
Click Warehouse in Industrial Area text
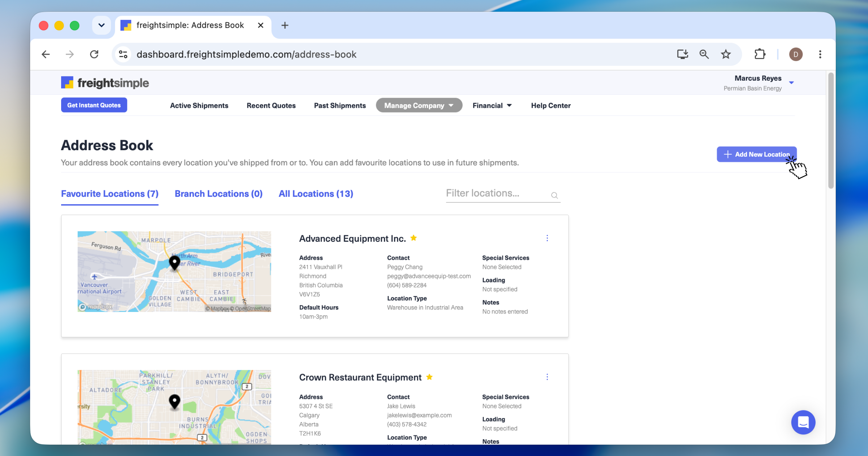[425, 308]
